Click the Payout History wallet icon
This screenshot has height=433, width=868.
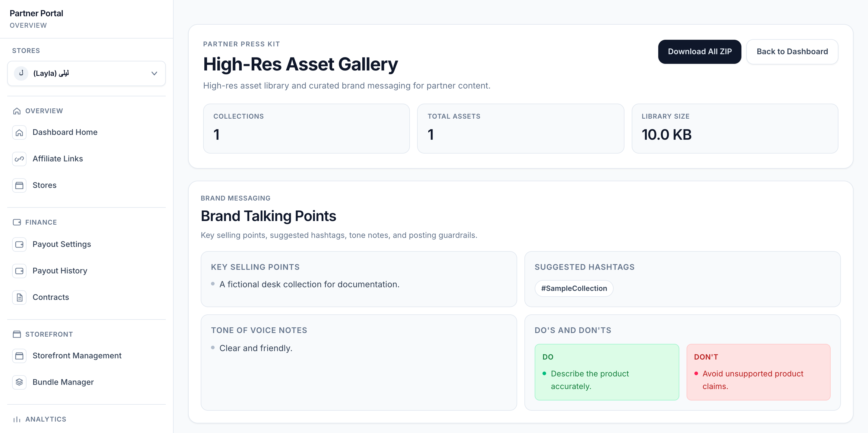point(19,271)
